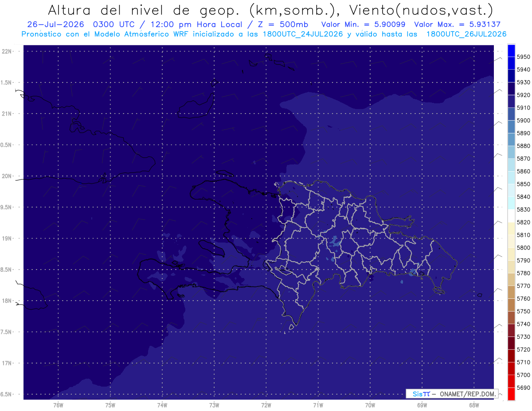Click the bright red bottom colorbar swatch
Image resolution: width=532 pixels, height=411 pixels.
(x=511, y=394)
